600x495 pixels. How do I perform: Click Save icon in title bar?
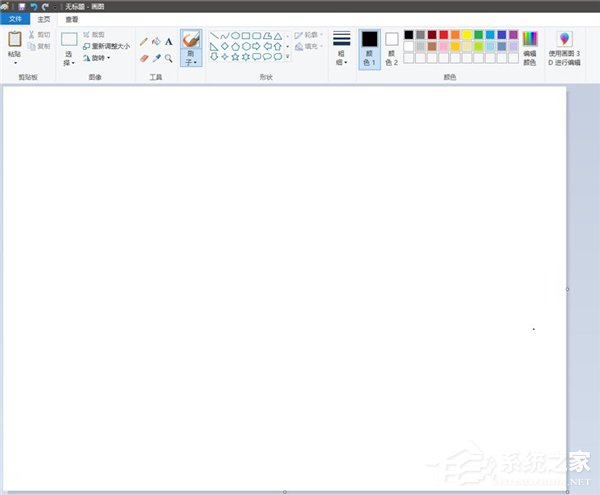(22, 6)
